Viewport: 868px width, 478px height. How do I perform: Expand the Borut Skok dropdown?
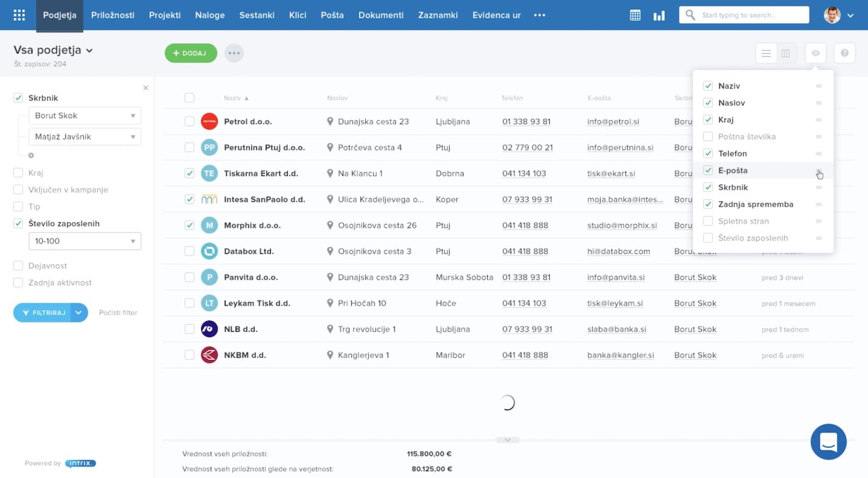point(84,116)
